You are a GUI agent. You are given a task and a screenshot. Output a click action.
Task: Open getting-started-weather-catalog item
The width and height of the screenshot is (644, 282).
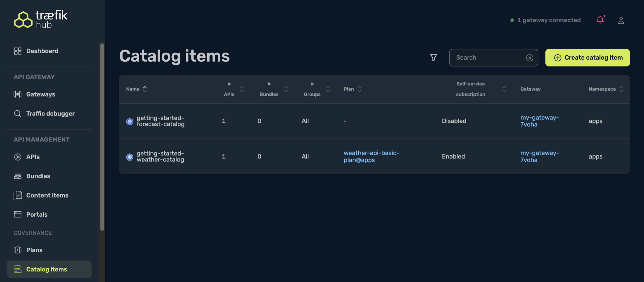click(160, 157)
